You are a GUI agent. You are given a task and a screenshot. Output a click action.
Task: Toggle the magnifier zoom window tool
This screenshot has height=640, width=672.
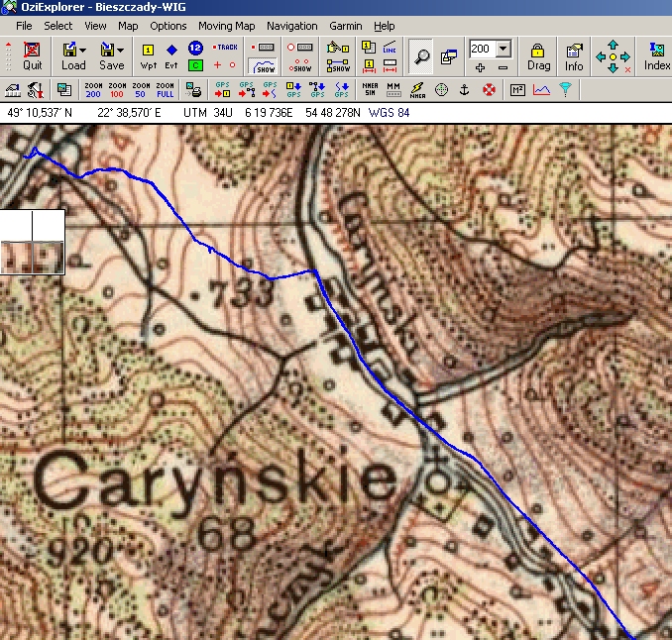pyautogui.click(x=421, y=55)
